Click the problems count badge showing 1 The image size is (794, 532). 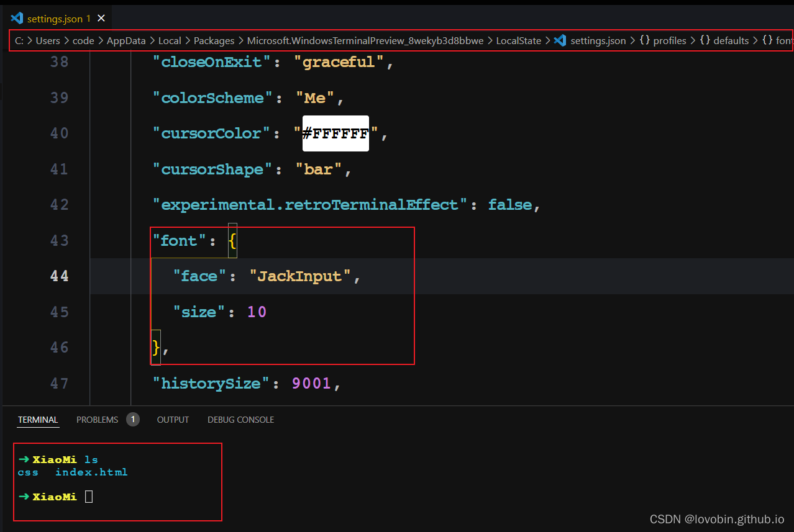133,420
